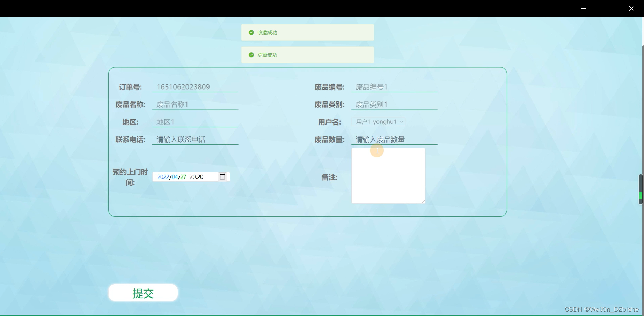
Task: Select the year 2022 in the date field
Action: (x=163, y=177)
